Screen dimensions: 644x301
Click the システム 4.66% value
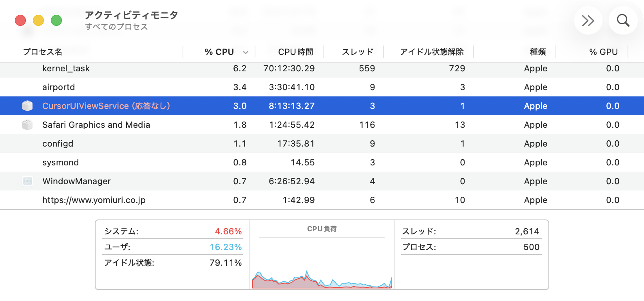point(228,231)
